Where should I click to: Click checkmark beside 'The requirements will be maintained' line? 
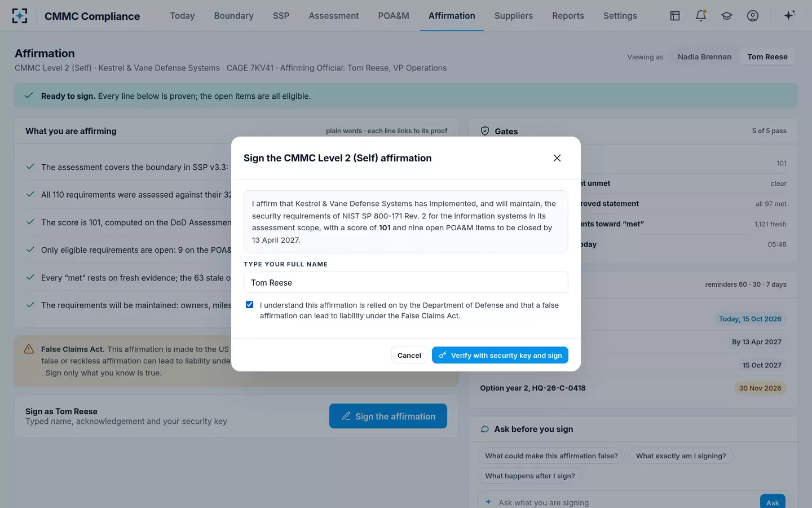click(30, 305)
